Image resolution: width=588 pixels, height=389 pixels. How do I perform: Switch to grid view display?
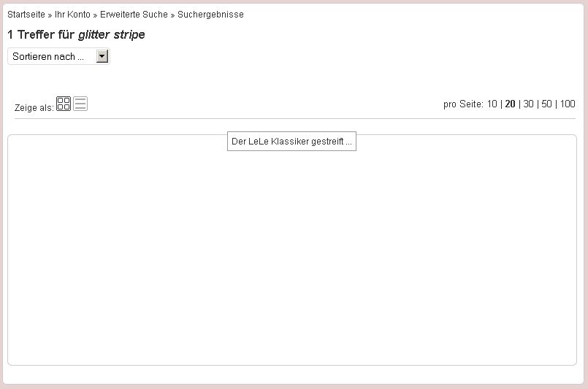64,104
